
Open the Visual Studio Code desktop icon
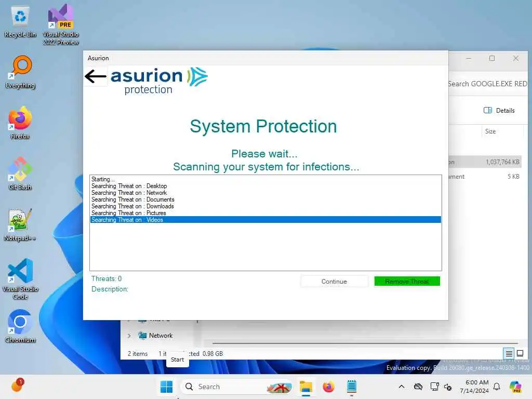pyautogui.click(x=20, y=279)
